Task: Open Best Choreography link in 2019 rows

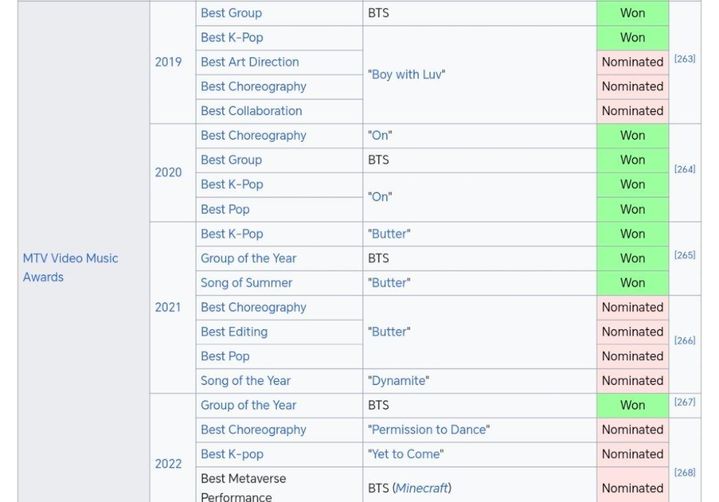Action: [x=253, y=87]
